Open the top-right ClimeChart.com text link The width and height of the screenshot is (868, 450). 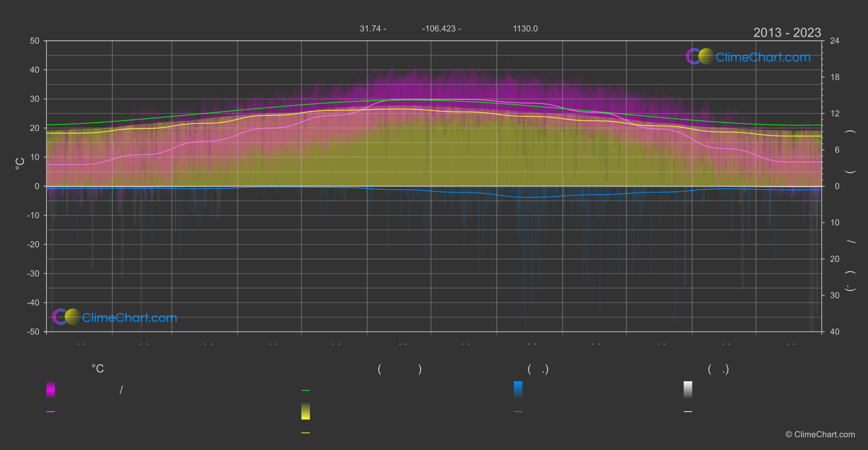click(763, 57)
